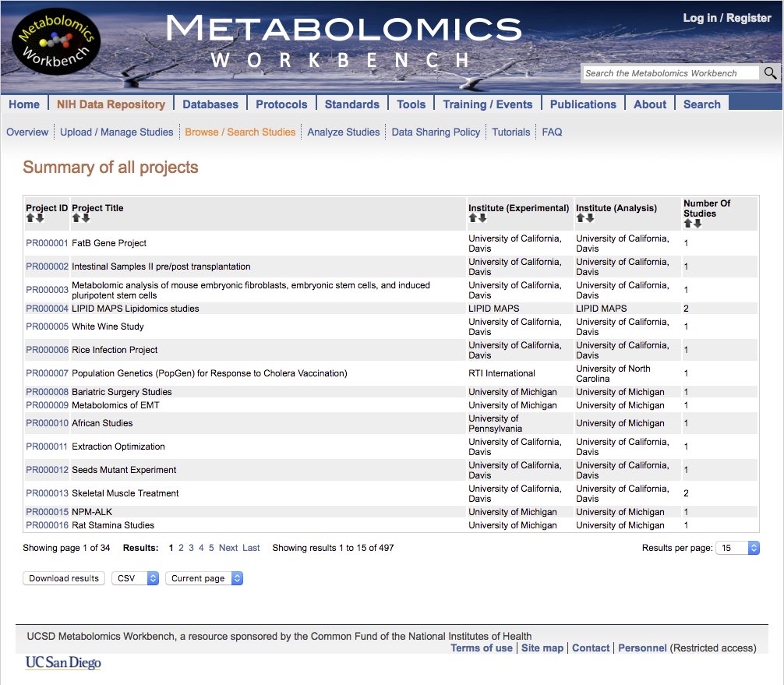Open the Search menu tab

(702, 104)
